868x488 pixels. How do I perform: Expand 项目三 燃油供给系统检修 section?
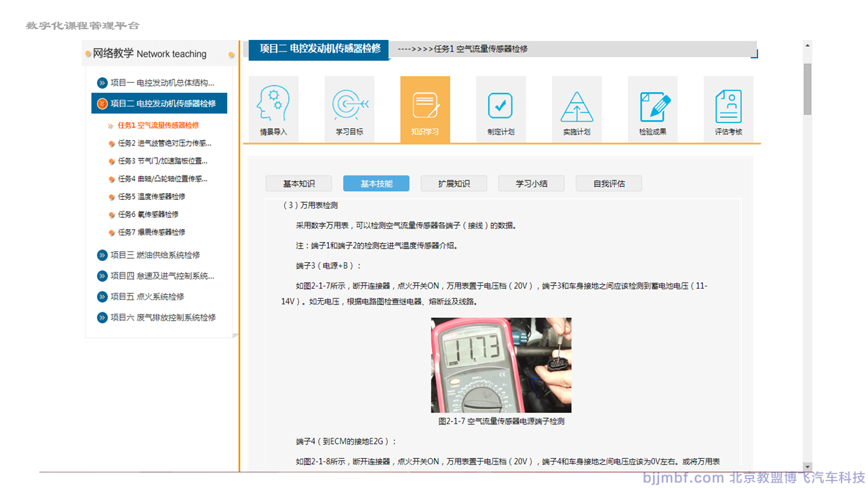tap(102, 256)
